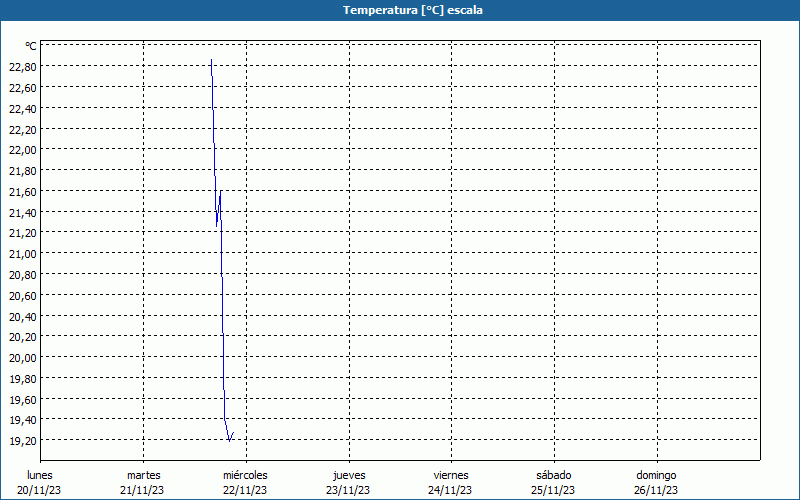Select the 21,00 y-axis value
This screenshot has width=800, height=500.
coord(23,254)
